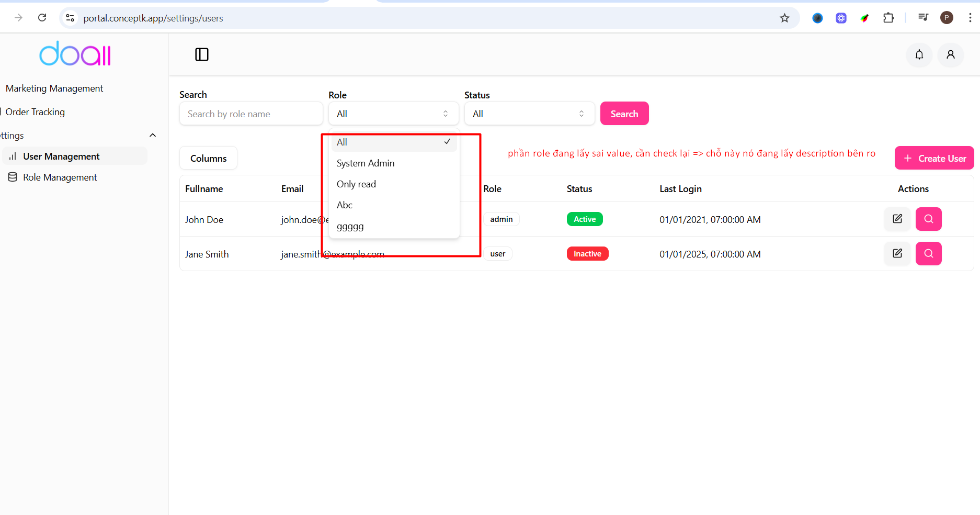Viewport: 980px width, 515px height.
Task: Open the Role filter dropdown
Action: (x=393, y=114)
